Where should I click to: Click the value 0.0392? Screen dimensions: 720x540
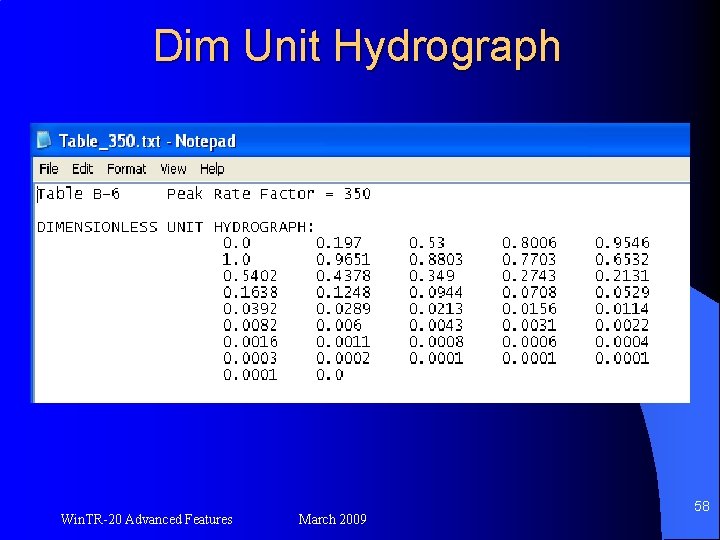(x=250, y=309)
